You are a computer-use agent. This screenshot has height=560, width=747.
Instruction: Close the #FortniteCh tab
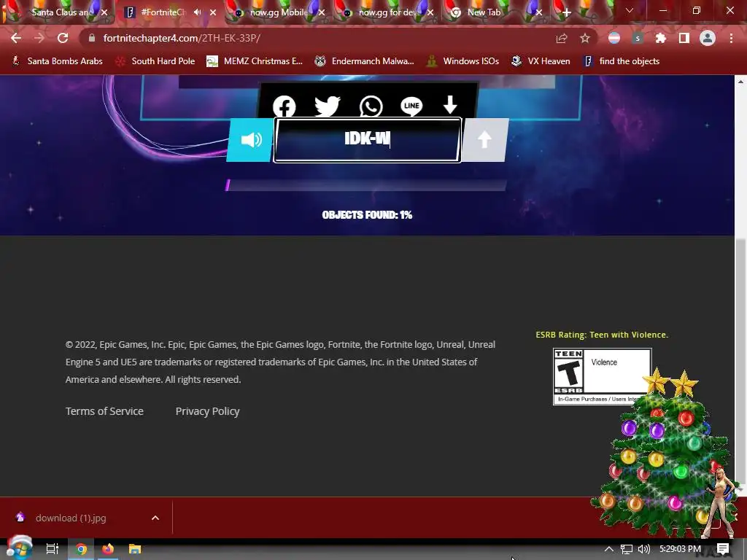(x=214, y=12)
